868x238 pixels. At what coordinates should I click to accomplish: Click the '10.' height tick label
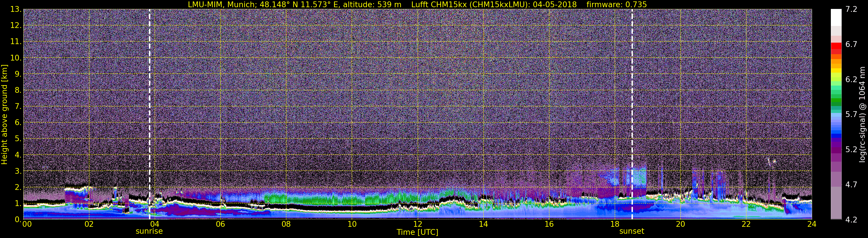(x=16, y=58)
